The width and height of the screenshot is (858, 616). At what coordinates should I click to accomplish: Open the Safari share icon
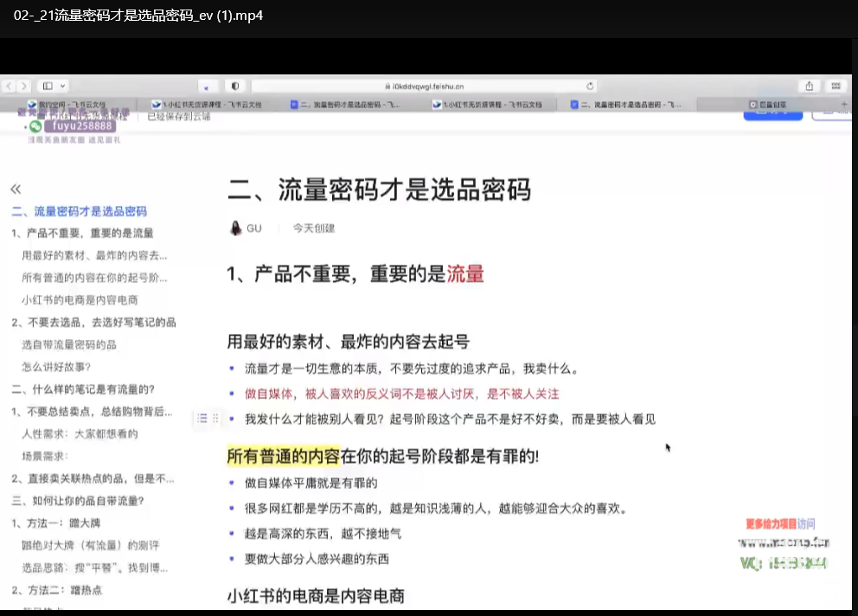810,87
